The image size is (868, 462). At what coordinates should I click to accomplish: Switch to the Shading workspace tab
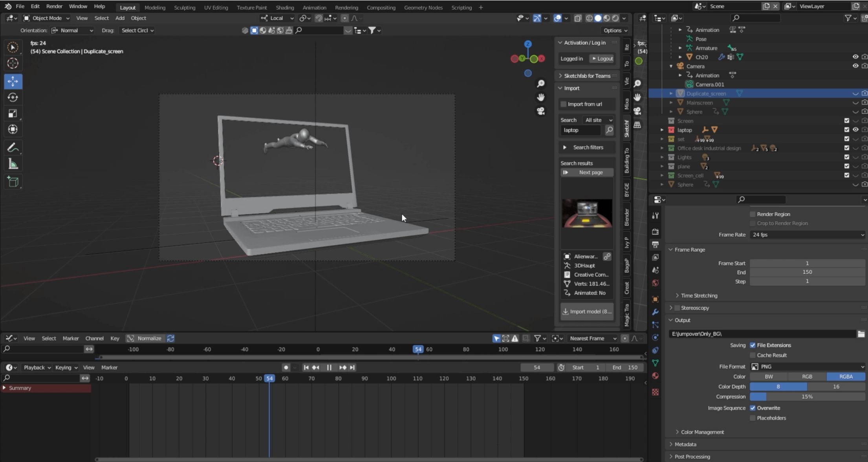point(284,7)
